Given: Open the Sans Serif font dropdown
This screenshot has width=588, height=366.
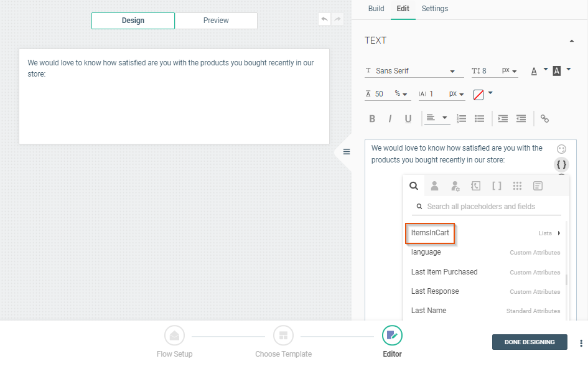Looking at the screenshot, I should point(411,71).
